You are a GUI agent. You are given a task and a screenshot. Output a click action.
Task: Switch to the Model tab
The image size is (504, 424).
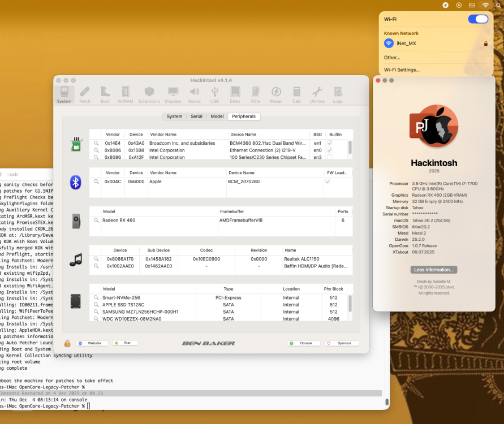[x=217, y=116]
